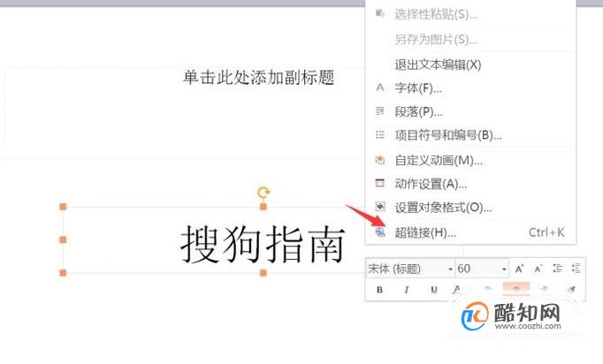Toggle underline formatting in mini toolbar
Image resolution: width=603 pixels, height=364 pixels.
[x=434, y=290]
